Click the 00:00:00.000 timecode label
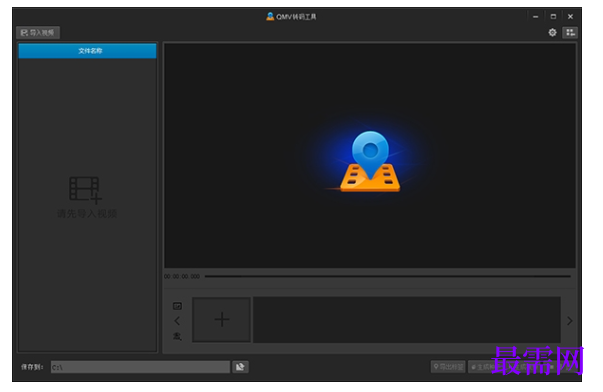 pos(182,276)
